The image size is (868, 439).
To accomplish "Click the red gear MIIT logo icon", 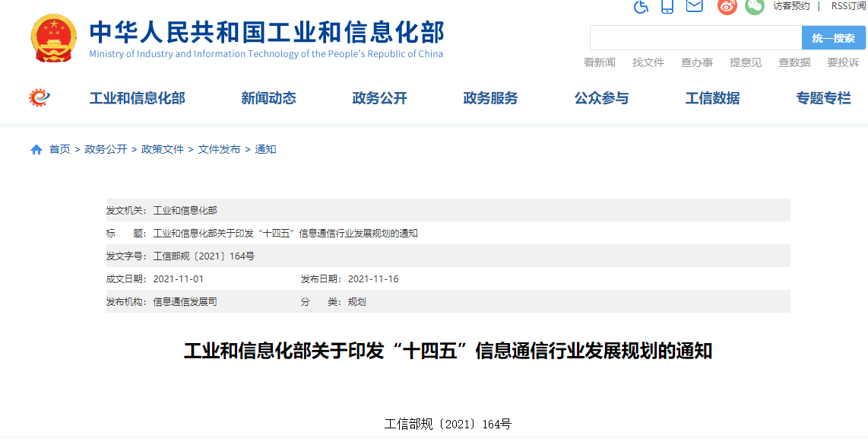I will tap(40, 98).
